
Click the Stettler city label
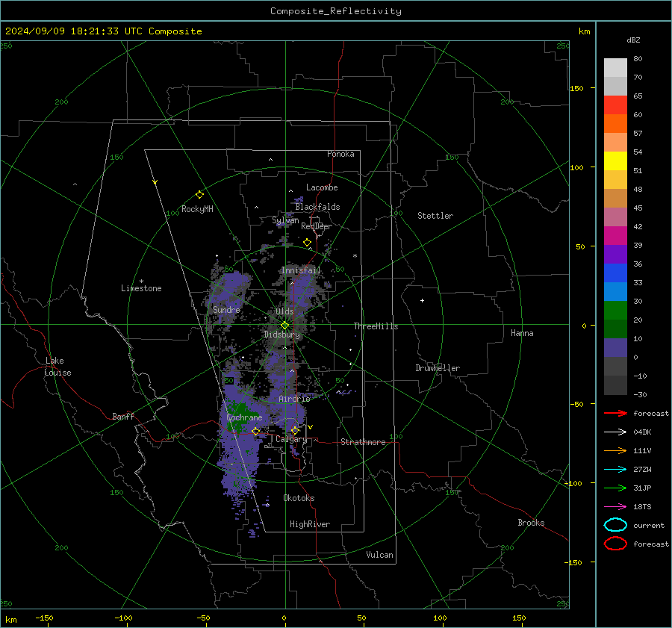pos(435,216)
